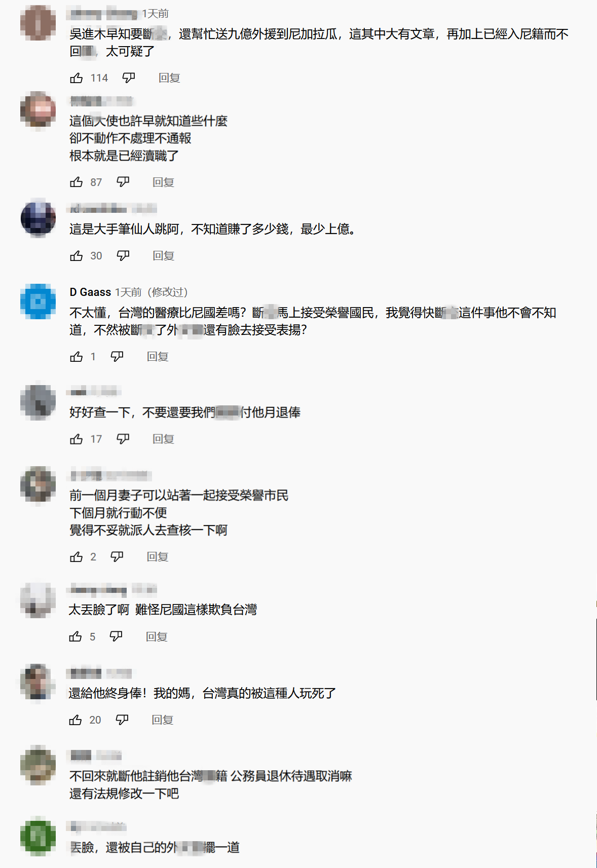Viewport: 597px width, 868px height.
Task: Like the comment with 30 likes
Action: pyautogui.click(x=77, y=256)
